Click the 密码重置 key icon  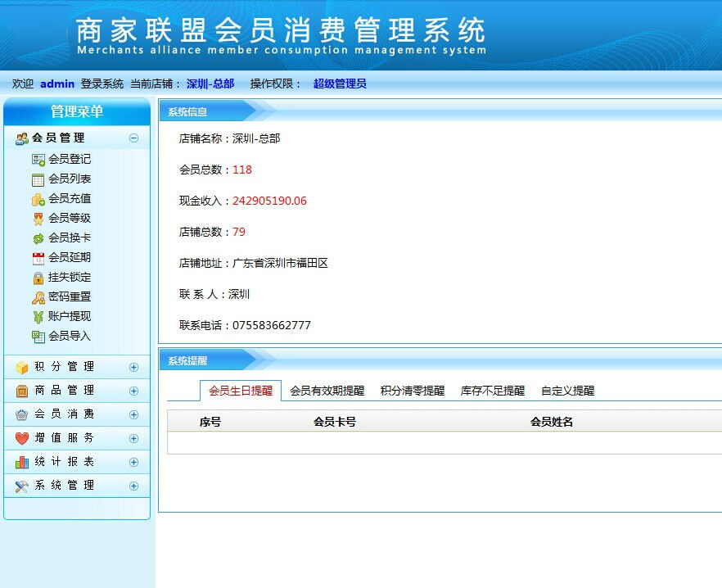[38, 297]
